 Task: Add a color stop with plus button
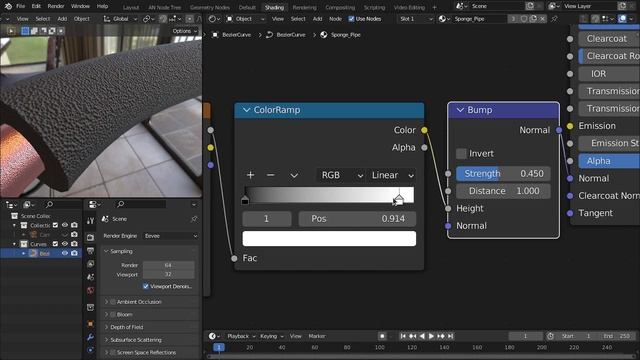point(251,175)
